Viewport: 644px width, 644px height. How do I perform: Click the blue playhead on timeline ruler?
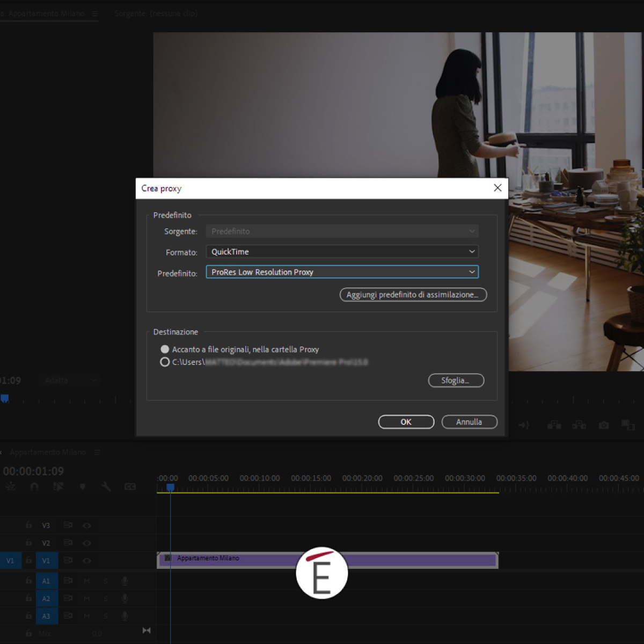click(x=170, y=487)
